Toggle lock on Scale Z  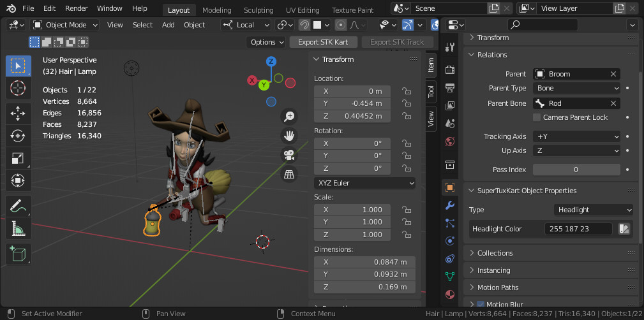pos(407,235)
